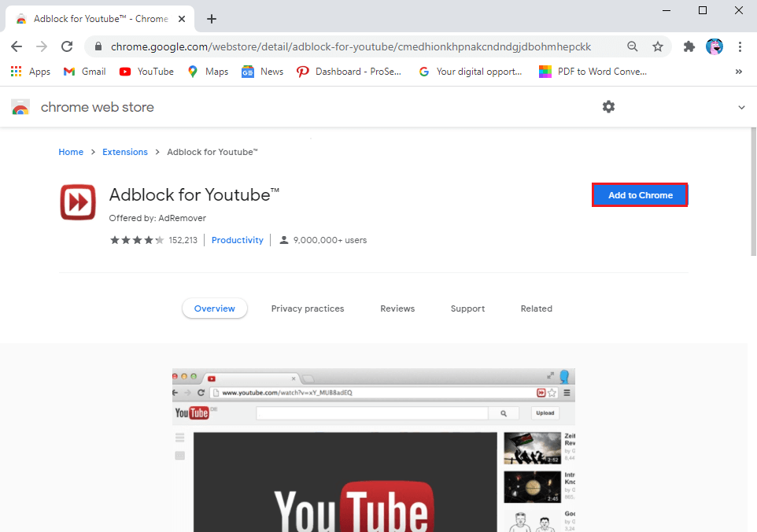
Task: Open the Chrome extensions puzzle icon
Action: [689, 46]
